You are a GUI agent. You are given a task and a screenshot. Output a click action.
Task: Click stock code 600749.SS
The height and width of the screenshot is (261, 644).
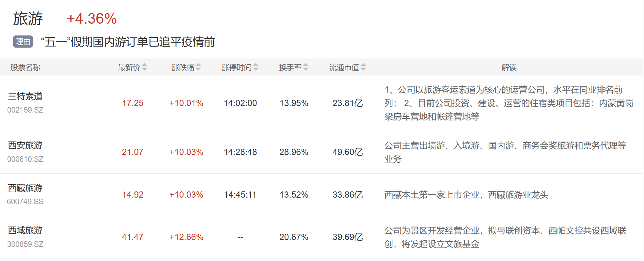coord(25,202)
